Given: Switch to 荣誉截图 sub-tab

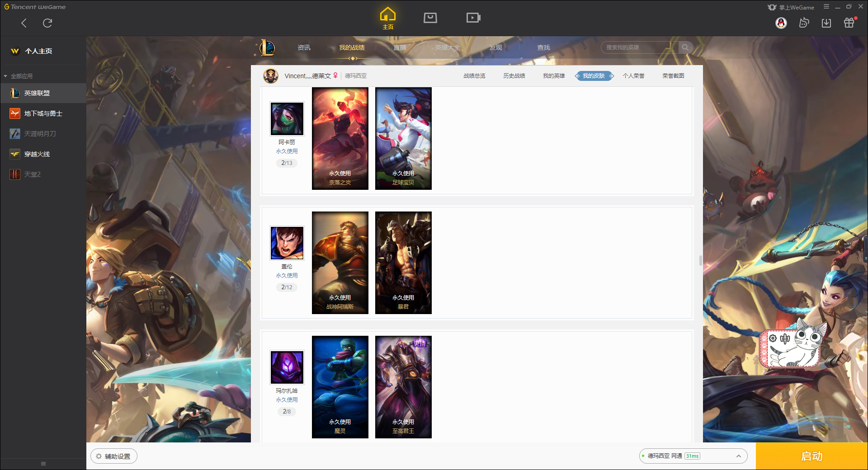Looking at the screenshot, I should click(673, 76).
